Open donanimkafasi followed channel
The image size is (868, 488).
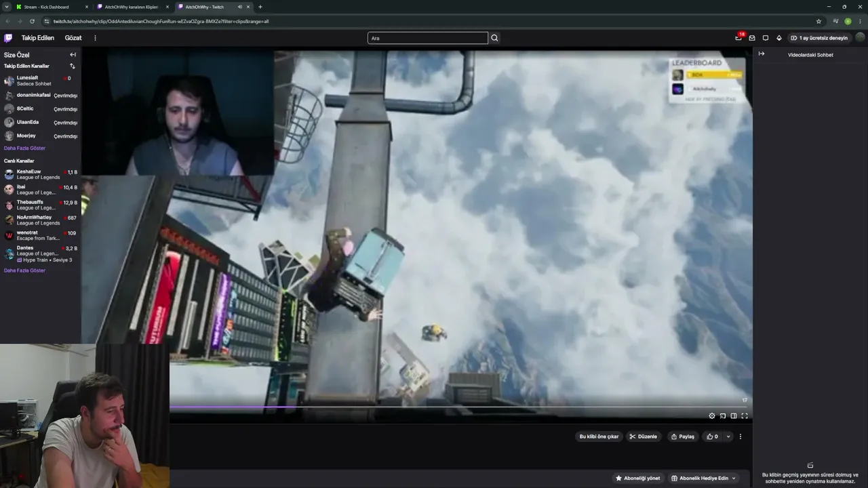41,95
